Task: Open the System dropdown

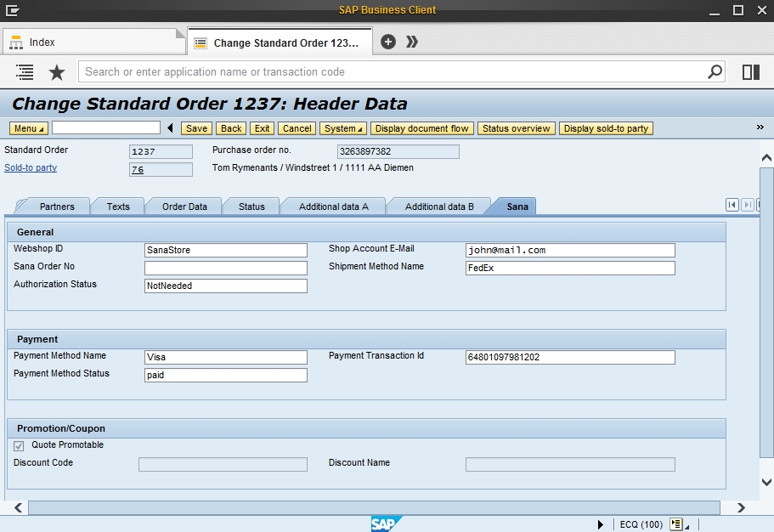Action: click(343, 128)
